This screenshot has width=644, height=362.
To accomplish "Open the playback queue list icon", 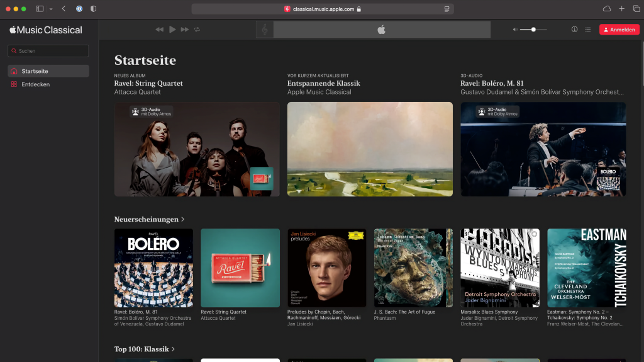I will point(588,29).
